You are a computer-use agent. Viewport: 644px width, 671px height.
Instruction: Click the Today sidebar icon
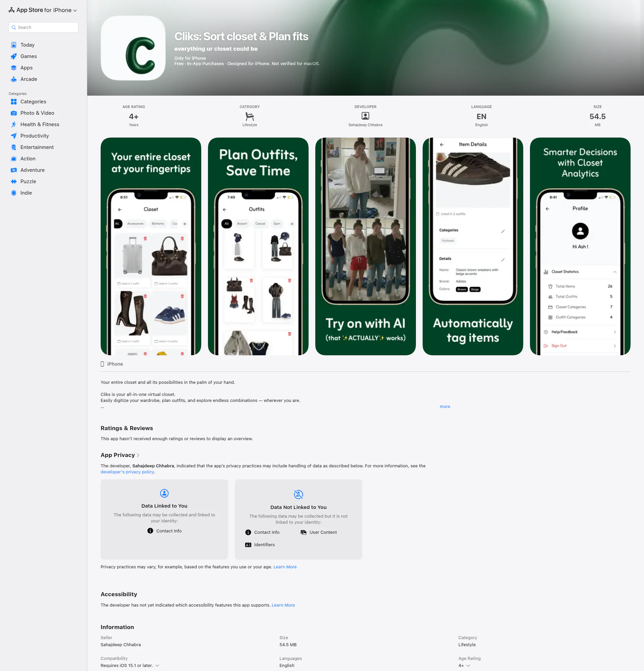14,45
